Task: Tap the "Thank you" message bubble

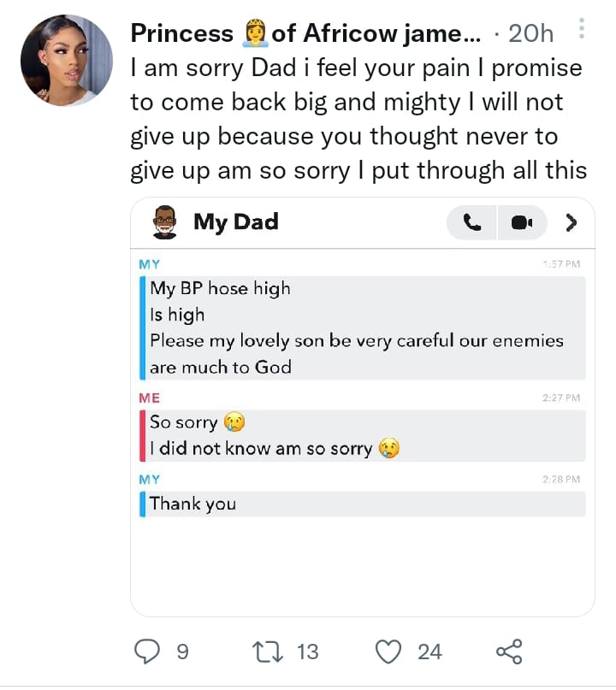Action: click(193, 504)
